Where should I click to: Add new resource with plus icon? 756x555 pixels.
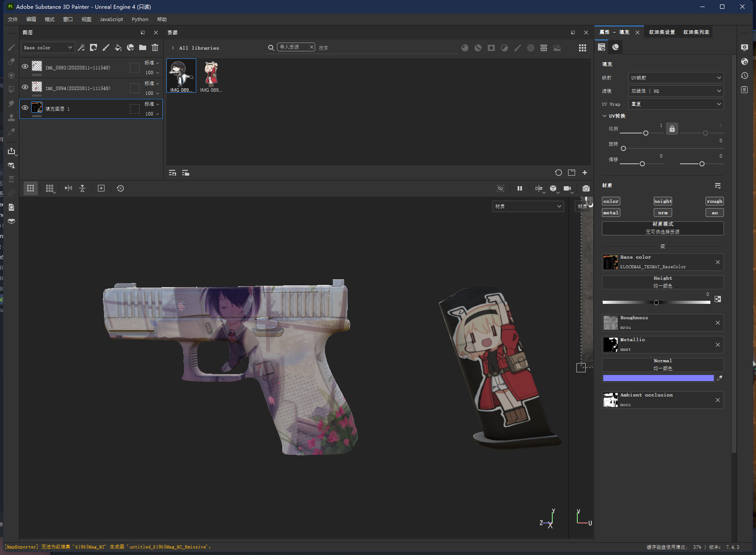point(585,173)
